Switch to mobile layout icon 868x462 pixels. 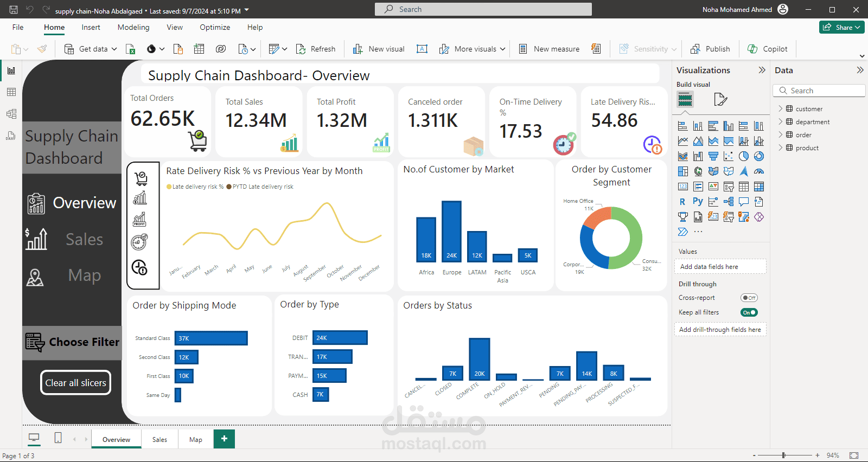pyautogui.click(x=58, y=438)
